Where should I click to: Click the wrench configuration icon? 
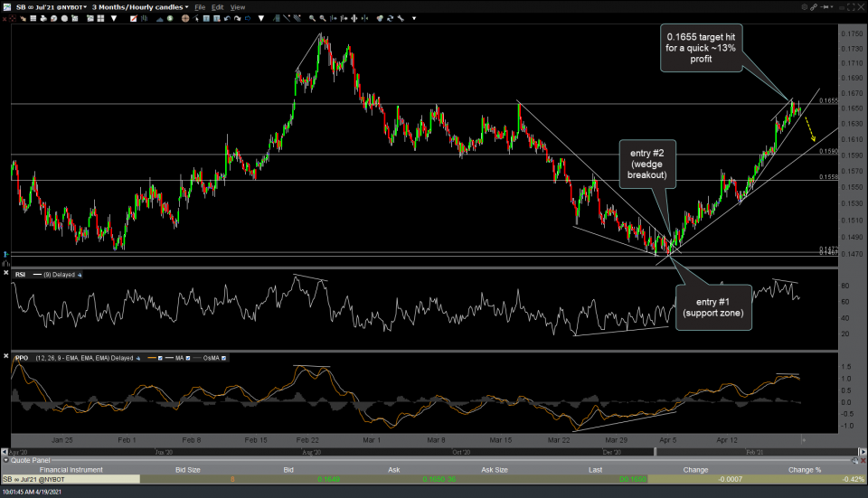tap(401, 17)
